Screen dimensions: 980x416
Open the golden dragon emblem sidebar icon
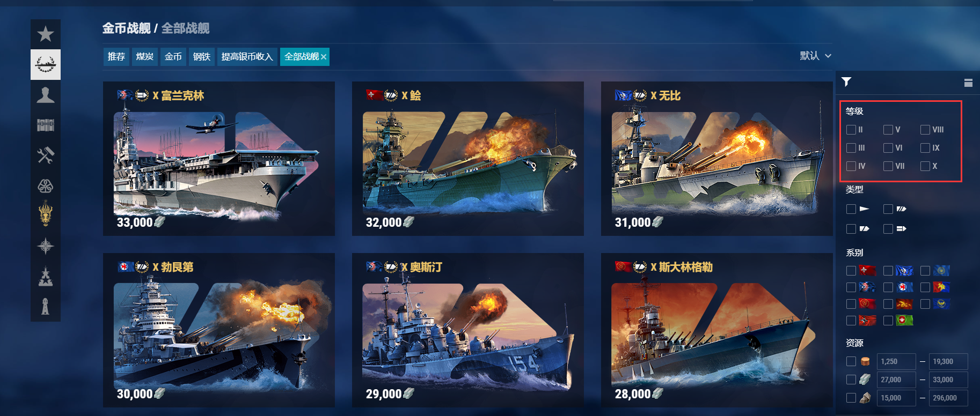click(x=46, y=213)
